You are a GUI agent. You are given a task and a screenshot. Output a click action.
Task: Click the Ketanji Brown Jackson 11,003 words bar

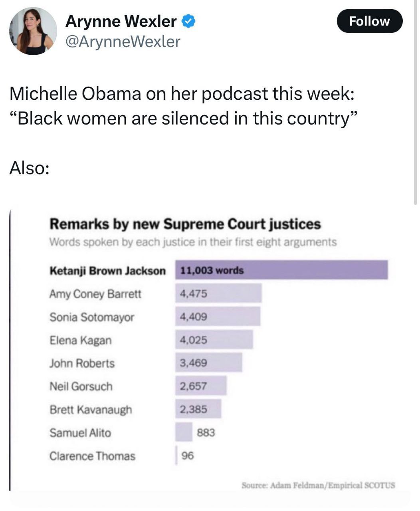[281, 270]
